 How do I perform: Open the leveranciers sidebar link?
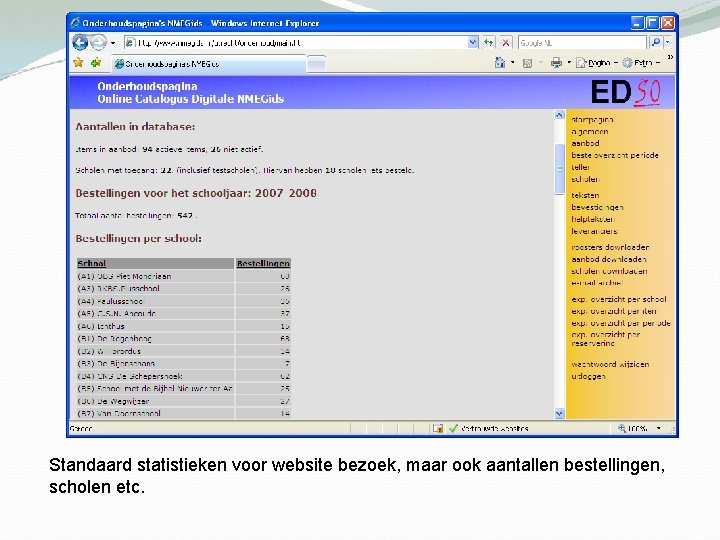click(x=595, y=231)
